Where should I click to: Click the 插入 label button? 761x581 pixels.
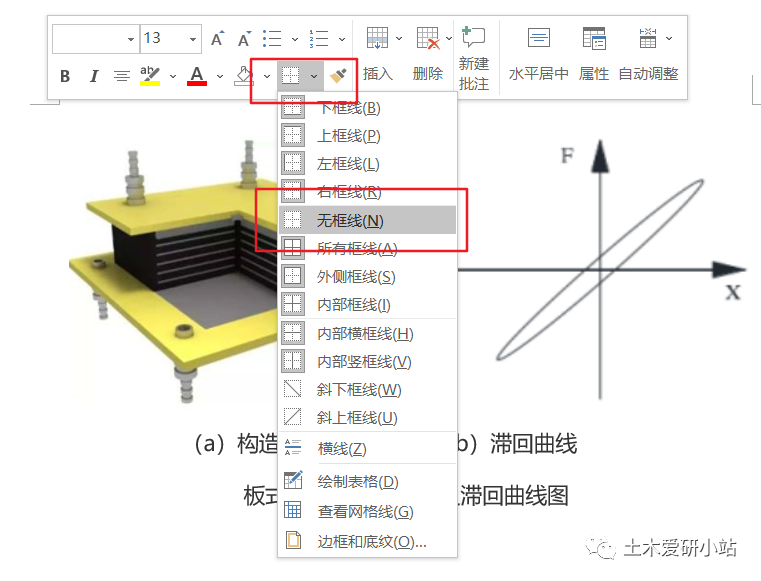[x=378, y=74]
